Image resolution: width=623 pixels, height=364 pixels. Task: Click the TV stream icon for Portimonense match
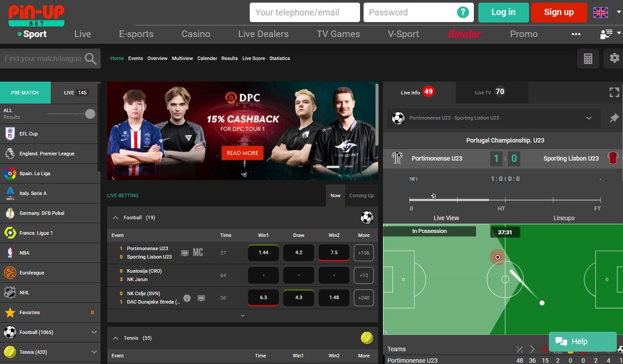[185, 253]
